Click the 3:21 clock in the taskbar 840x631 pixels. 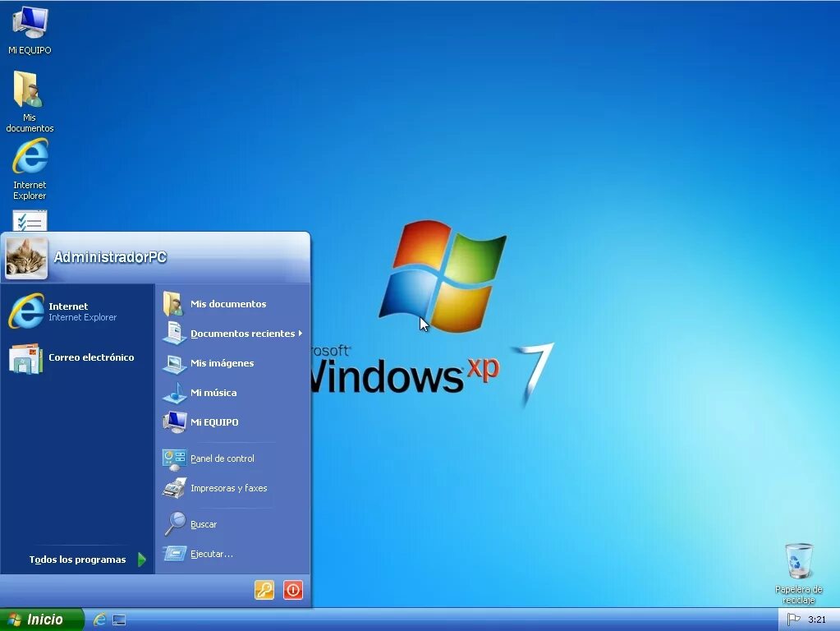point(817,619)
